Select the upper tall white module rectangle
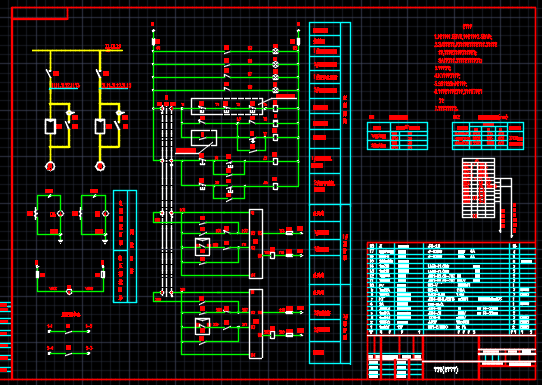Viewport: 542px width, 385px height. click(x=256, y=244)
